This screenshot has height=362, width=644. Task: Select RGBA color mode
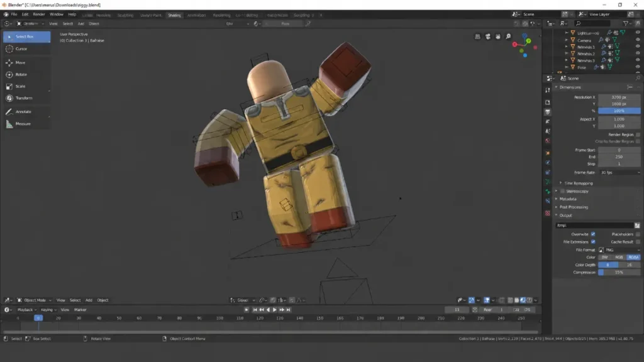pos(633,257)
